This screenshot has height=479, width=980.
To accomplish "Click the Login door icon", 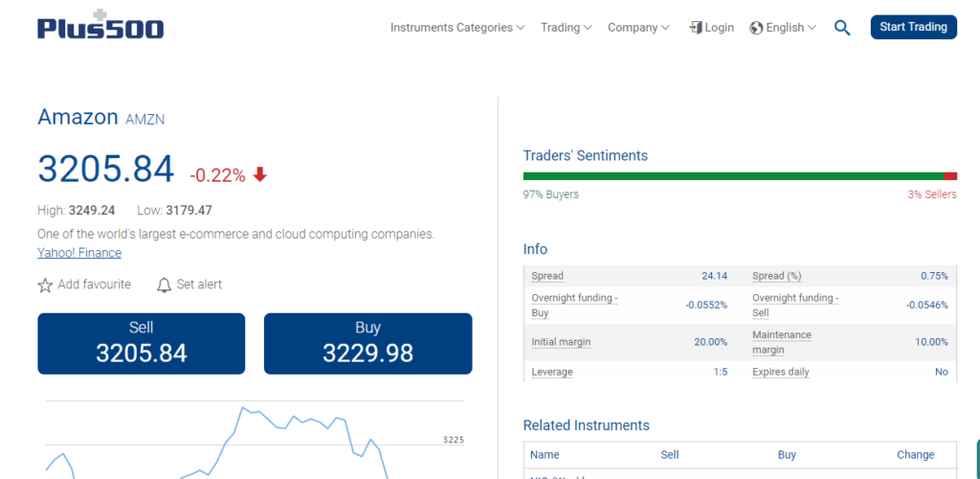I will (x=696, y=28).
